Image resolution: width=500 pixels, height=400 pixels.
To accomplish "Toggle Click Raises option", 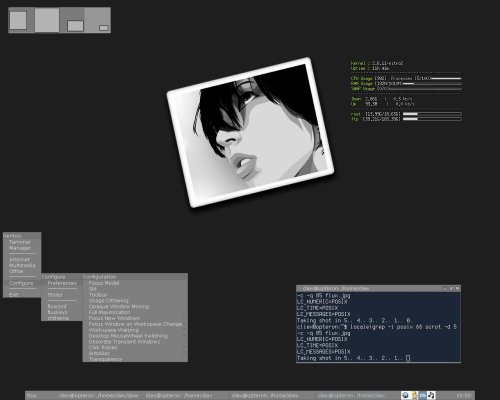I will tap(135, 347).
